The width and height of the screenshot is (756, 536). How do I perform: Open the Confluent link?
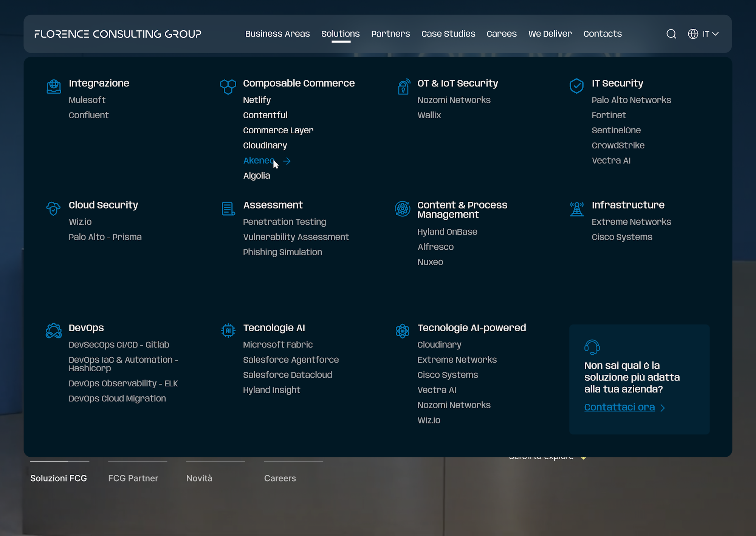click(x=88, y=115)
